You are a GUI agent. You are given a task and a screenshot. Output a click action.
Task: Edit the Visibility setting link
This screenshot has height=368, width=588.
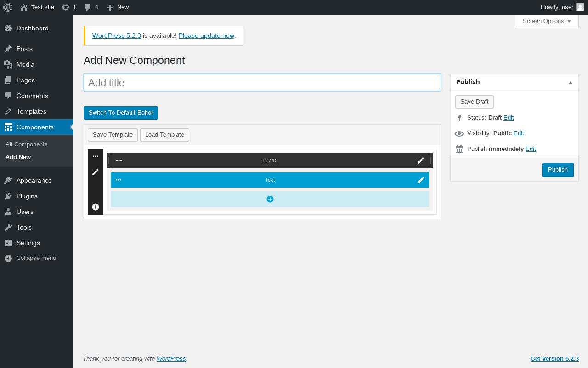point(519,133)
